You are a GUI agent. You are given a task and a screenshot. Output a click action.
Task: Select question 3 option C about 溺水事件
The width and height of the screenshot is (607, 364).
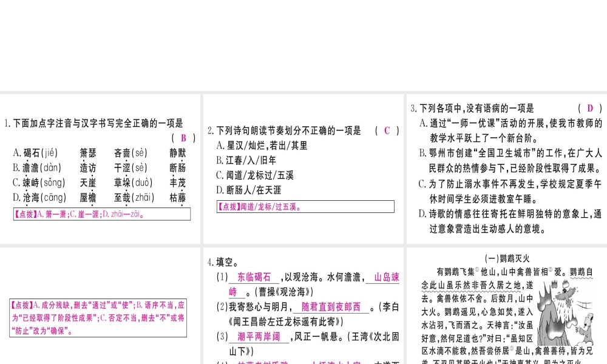(510, 191)
